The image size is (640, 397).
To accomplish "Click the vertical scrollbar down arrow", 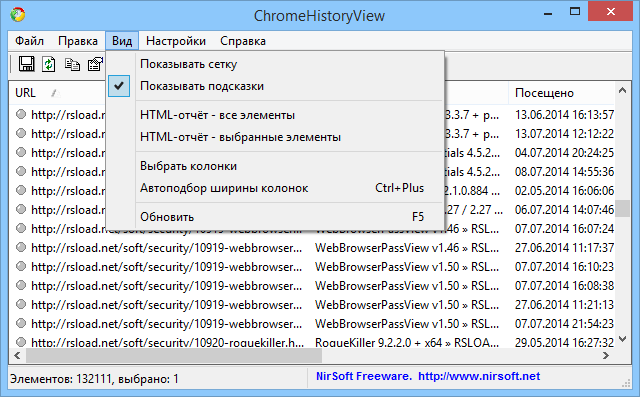I will [622, 339].
